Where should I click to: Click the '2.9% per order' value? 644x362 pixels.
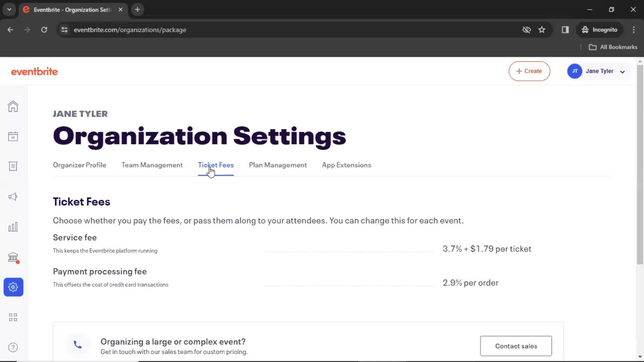coord(471,283)
